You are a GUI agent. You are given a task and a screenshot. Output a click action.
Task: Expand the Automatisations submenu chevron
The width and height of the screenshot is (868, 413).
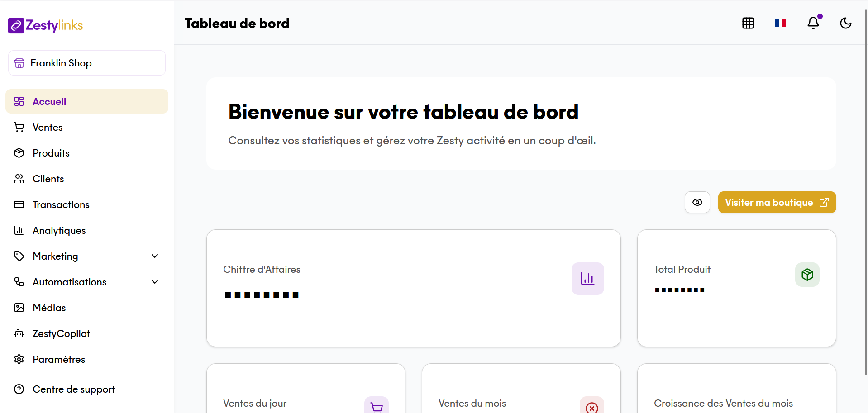click(x=155, y=282)
